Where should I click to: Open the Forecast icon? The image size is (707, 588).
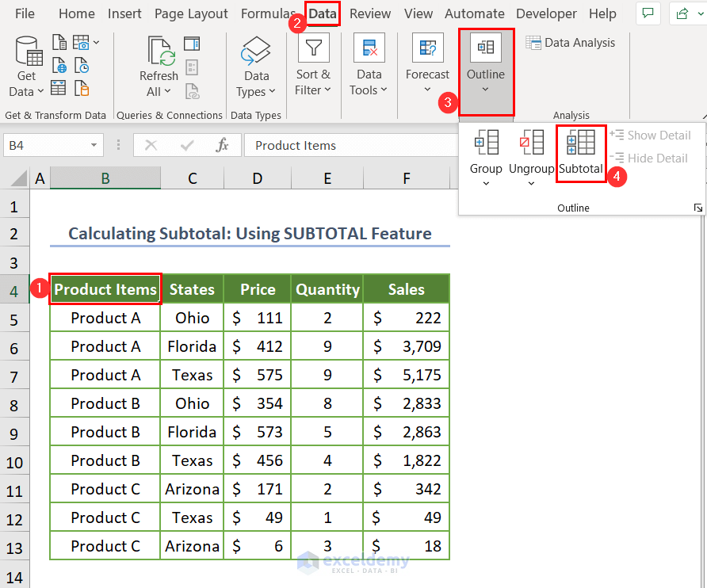pyautogui.click(x=427, y=48)
